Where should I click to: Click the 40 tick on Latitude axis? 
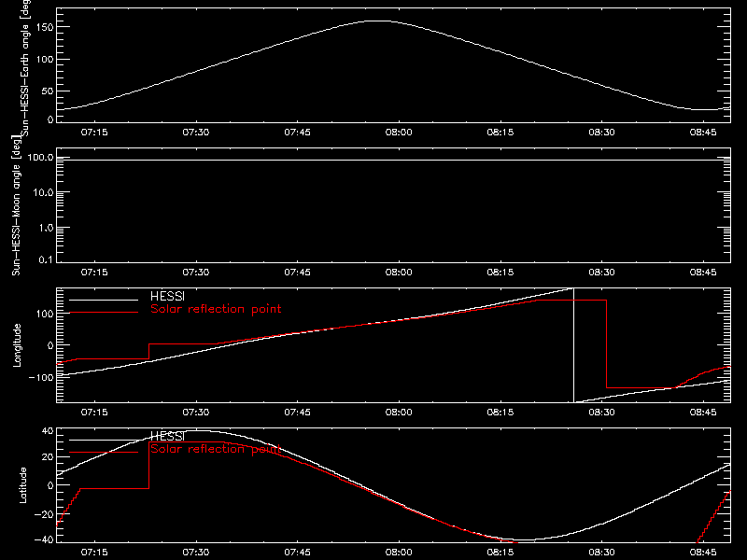[x=48, y=431]
